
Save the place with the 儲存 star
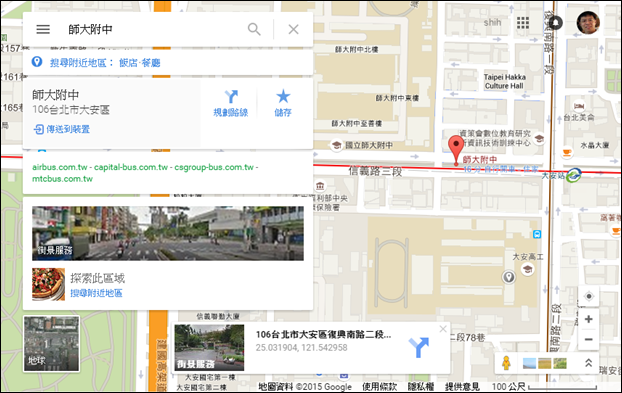pyautogui.click(x=283, y=103)
